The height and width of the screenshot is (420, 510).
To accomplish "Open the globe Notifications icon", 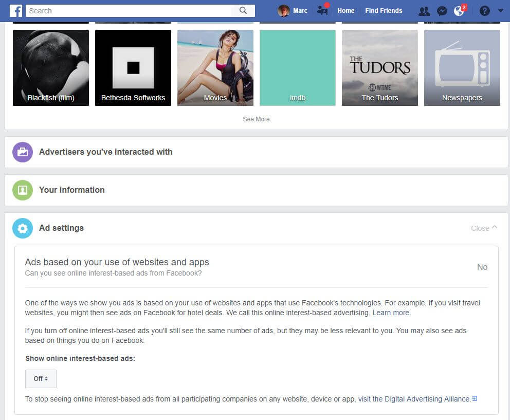I will [460, 11].
